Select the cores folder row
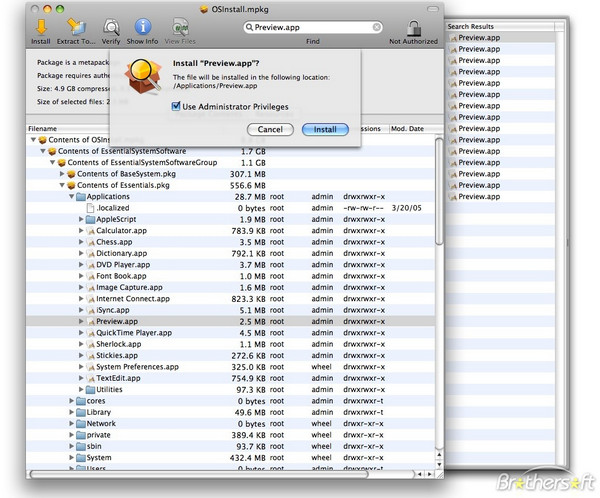Viewport: 600px width, 498px height. click(230, 401)
